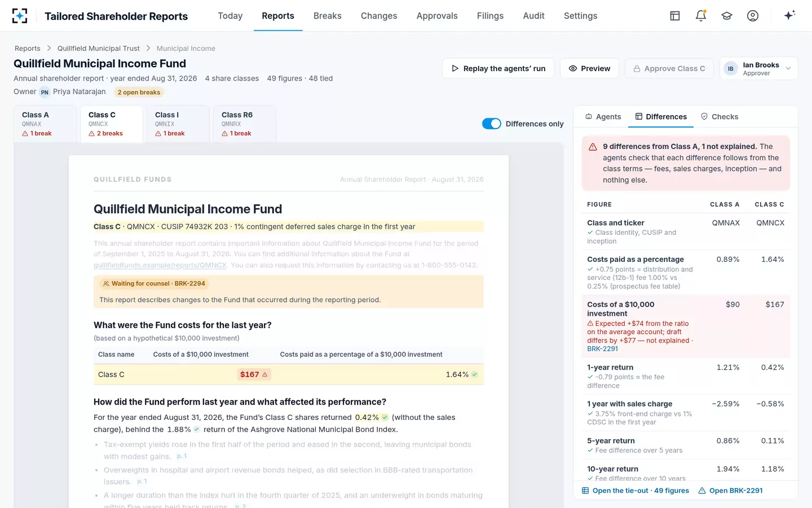Click the Quillfield Municipal Trust breadcrumb

(99, 49)
